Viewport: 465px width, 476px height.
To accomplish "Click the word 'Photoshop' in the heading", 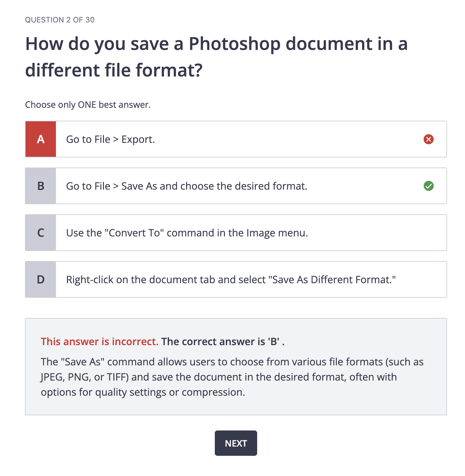I will pos(235,44).
